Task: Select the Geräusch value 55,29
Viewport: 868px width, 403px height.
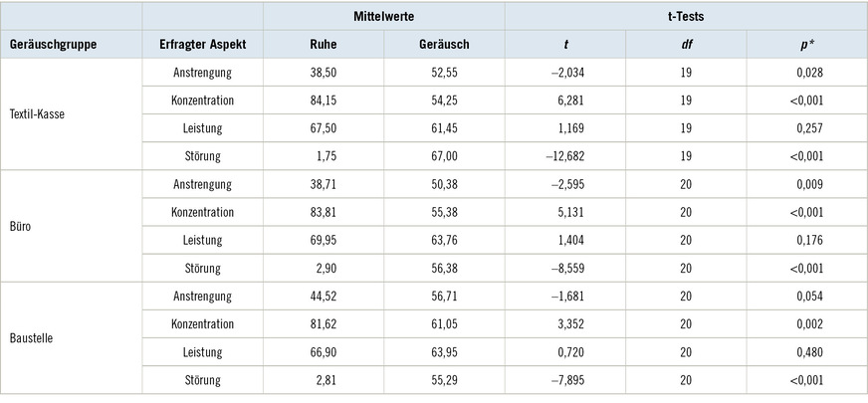Action: pyautogui.click(x=443, y=379)
